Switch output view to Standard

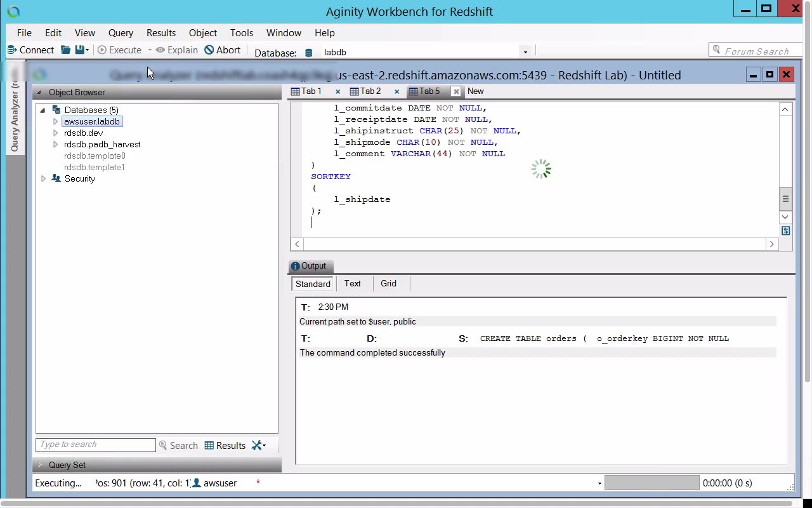coord(313,284)
